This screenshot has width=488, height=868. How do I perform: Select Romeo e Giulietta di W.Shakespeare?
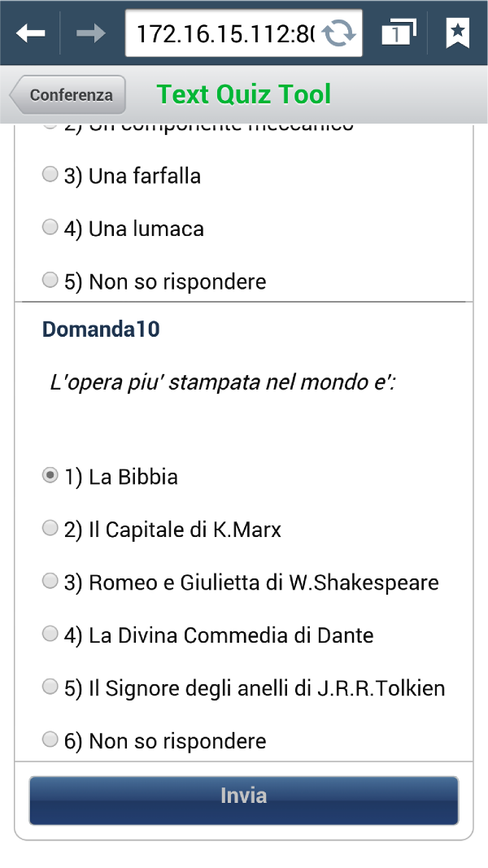pos(50,582)
